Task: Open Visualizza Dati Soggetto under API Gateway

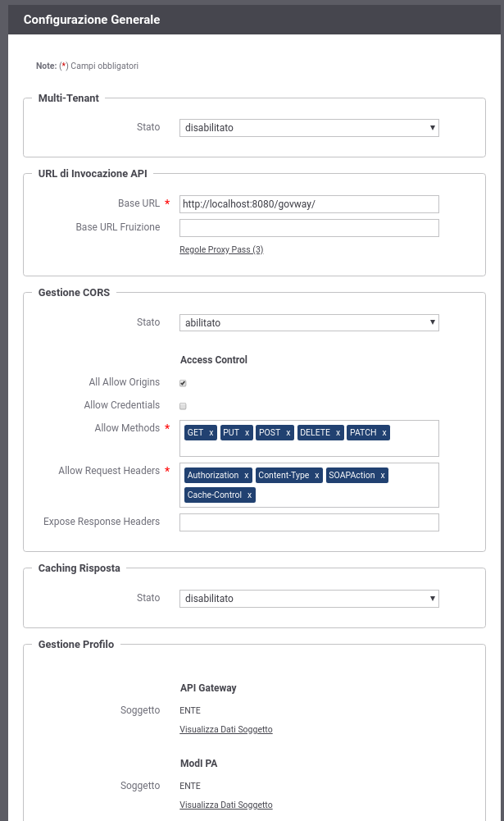Action: [x=226, y=729]
